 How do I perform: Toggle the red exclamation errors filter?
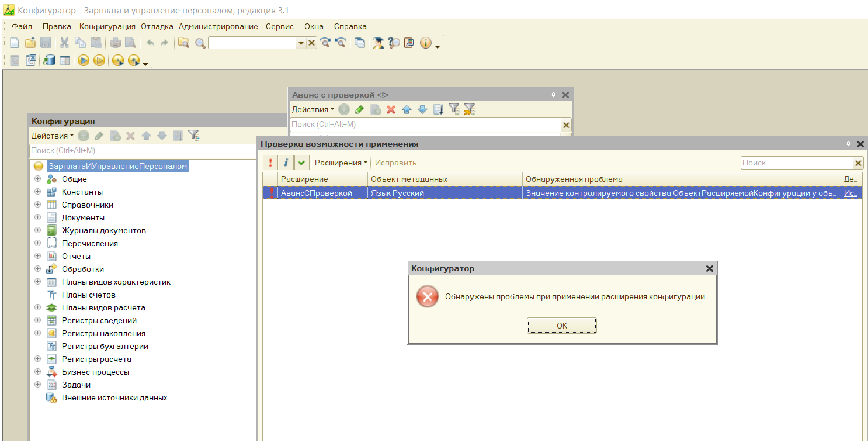click(270, 163)
